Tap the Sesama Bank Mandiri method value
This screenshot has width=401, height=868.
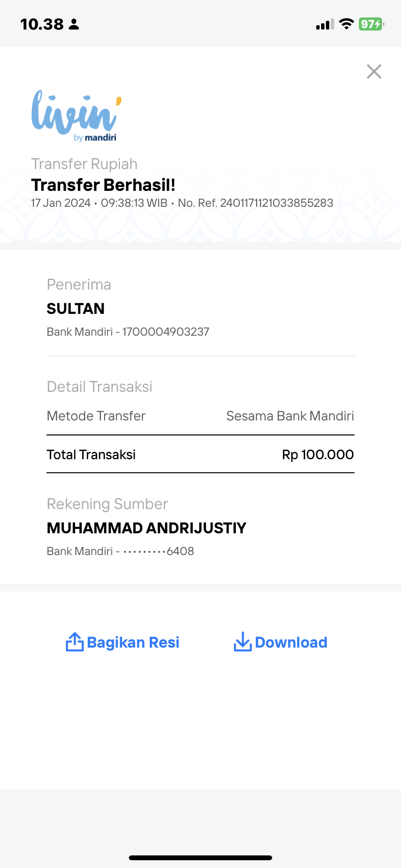[x=290, y=416]
